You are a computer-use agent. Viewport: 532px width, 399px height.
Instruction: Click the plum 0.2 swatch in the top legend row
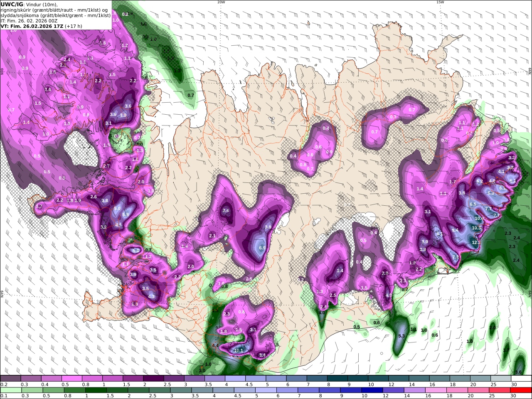10,379
